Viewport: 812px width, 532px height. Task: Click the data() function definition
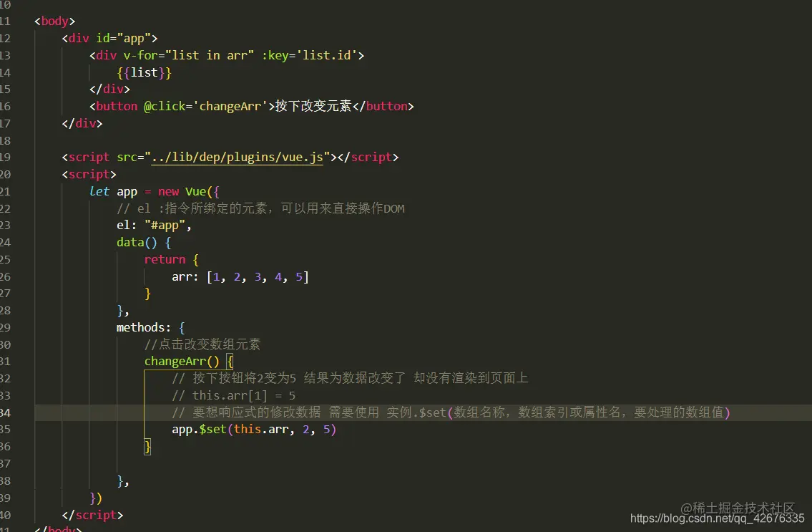click(144, 243)
